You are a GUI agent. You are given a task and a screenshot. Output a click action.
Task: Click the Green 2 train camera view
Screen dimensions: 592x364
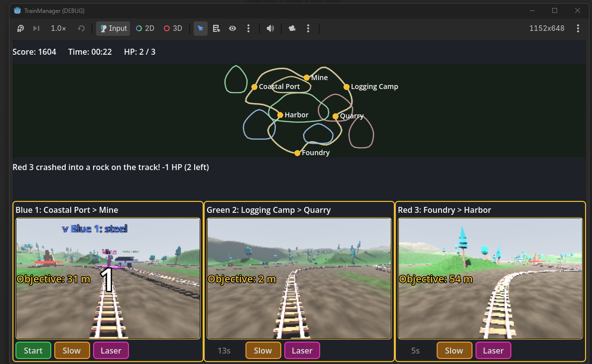(299, 278)
